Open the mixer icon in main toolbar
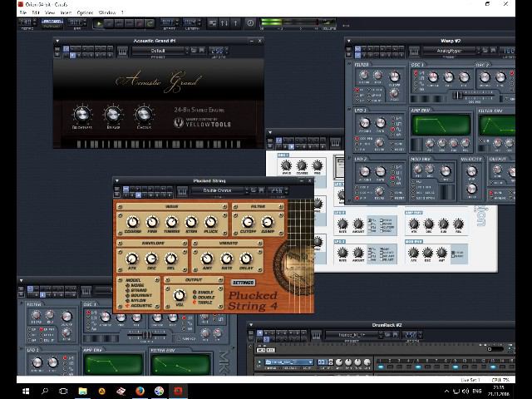 (x=213, y=23)
